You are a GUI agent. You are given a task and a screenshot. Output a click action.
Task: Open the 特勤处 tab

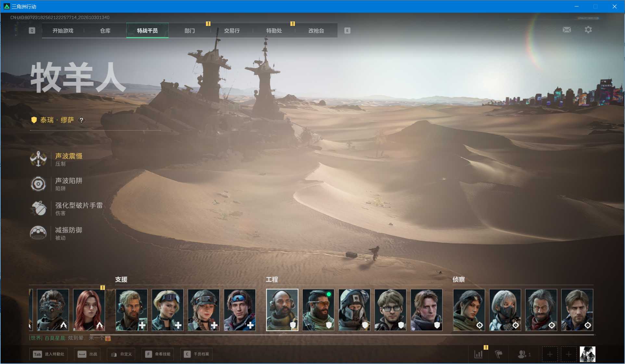[274, 31]
